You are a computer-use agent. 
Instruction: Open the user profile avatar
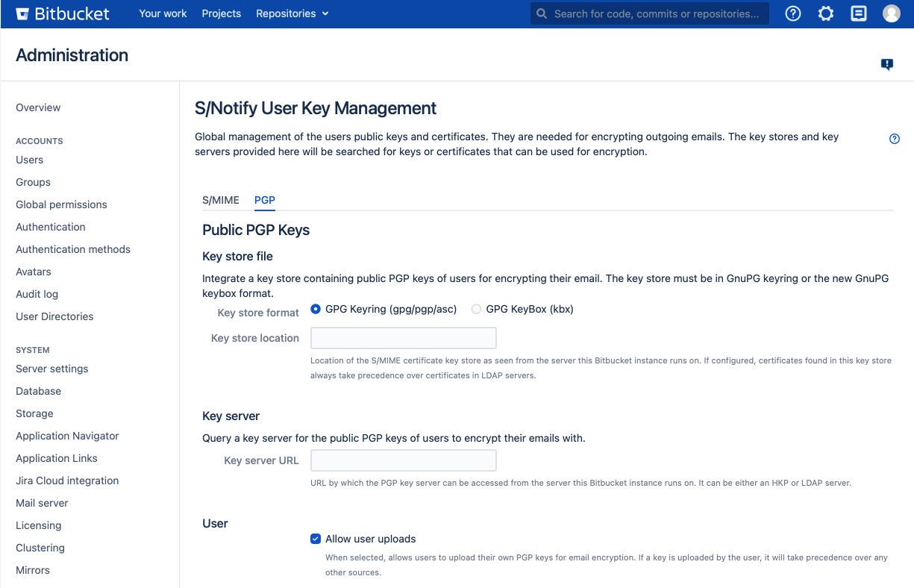[x=892, y=13]
